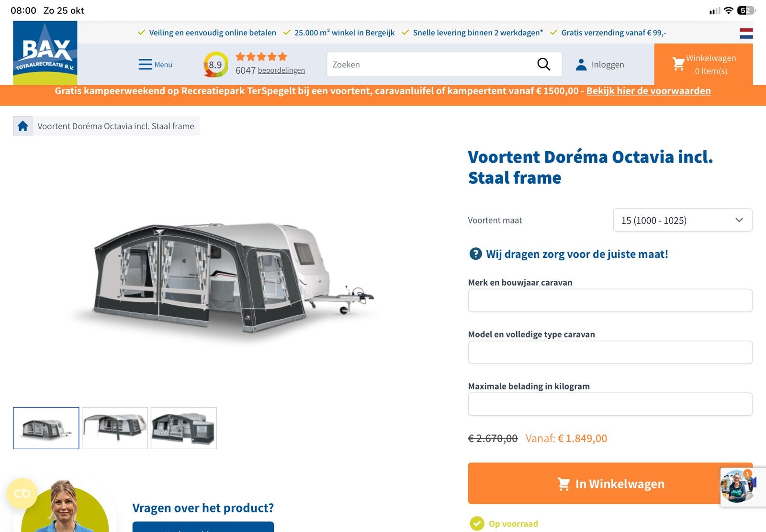
Task: Click the Inloggen user icon
Action: click(x=581, y=65)
